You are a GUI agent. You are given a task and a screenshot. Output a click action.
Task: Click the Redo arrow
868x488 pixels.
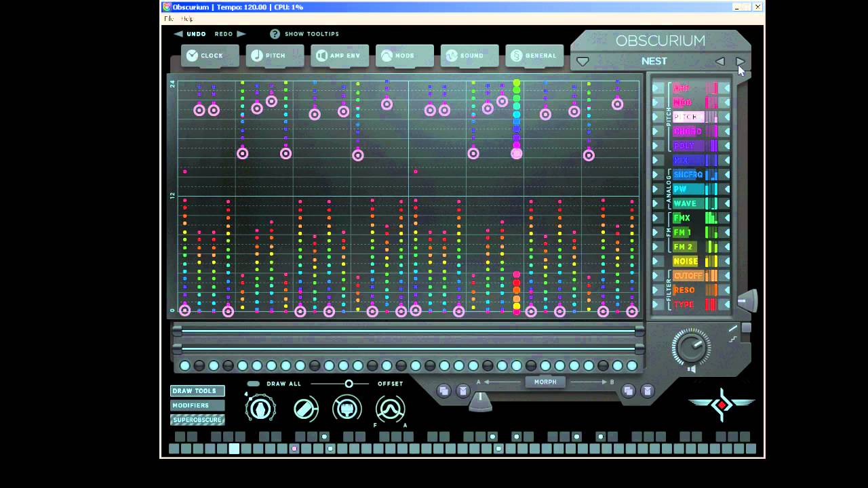pos(241,34)
